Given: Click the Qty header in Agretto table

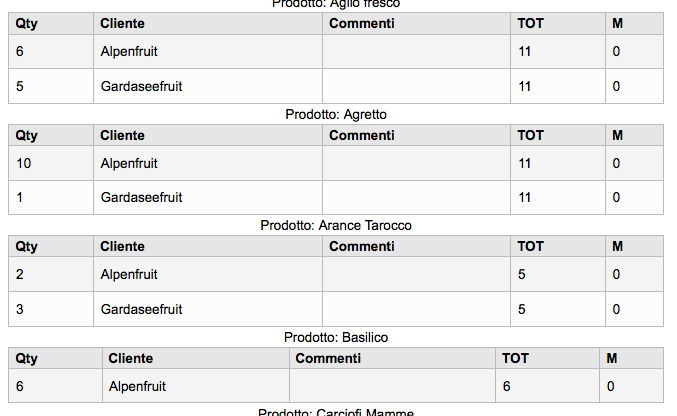Looking at the screenshot, I should (26, 136).
